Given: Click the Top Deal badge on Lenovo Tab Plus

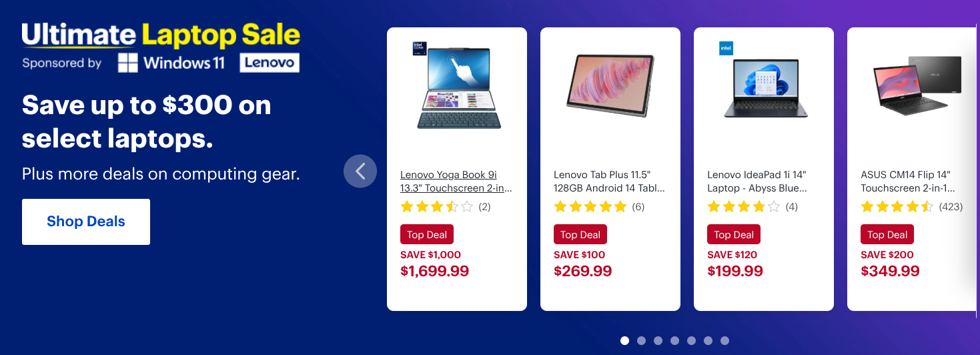Looking at the screenshot, I should point(580,234).
